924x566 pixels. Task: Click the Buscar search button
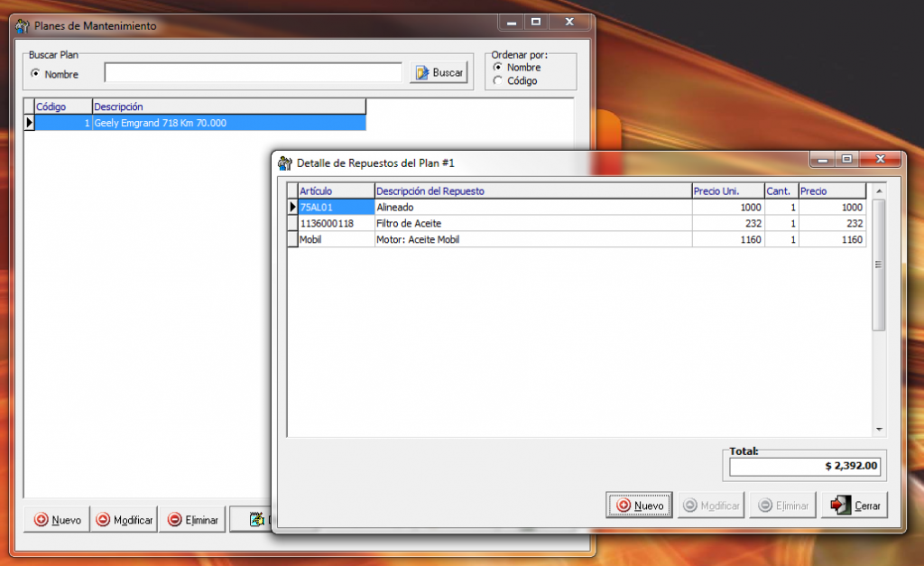pyautogui.click(x=439, y=73)
